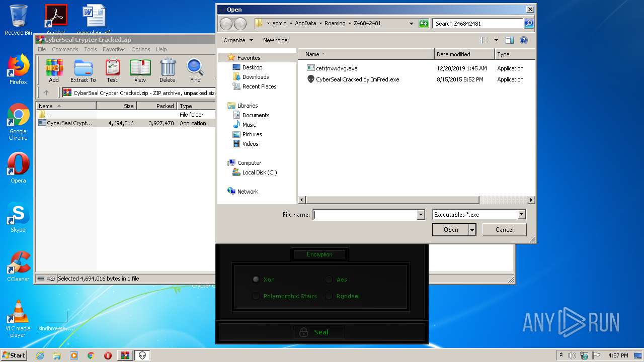Click WinRAR View toolbar icon

point(140,71)
